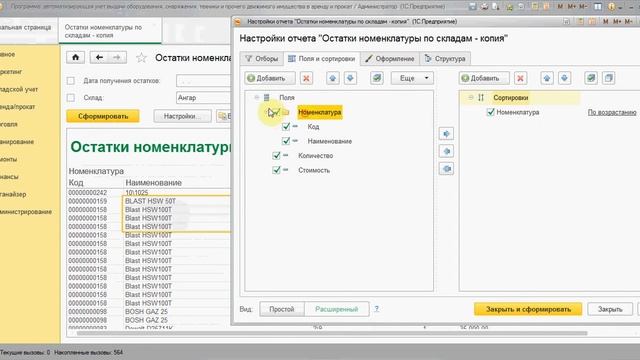640x360 pixels.
Task: Move sorting item down in Сортировки toolbar
Action: pos(564,78)
